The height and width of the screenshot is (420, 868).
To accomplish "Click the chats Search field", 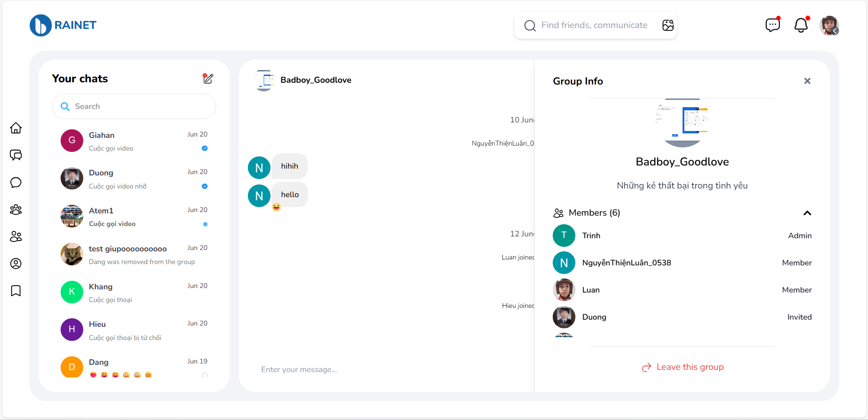I will [x=134, y=106].
